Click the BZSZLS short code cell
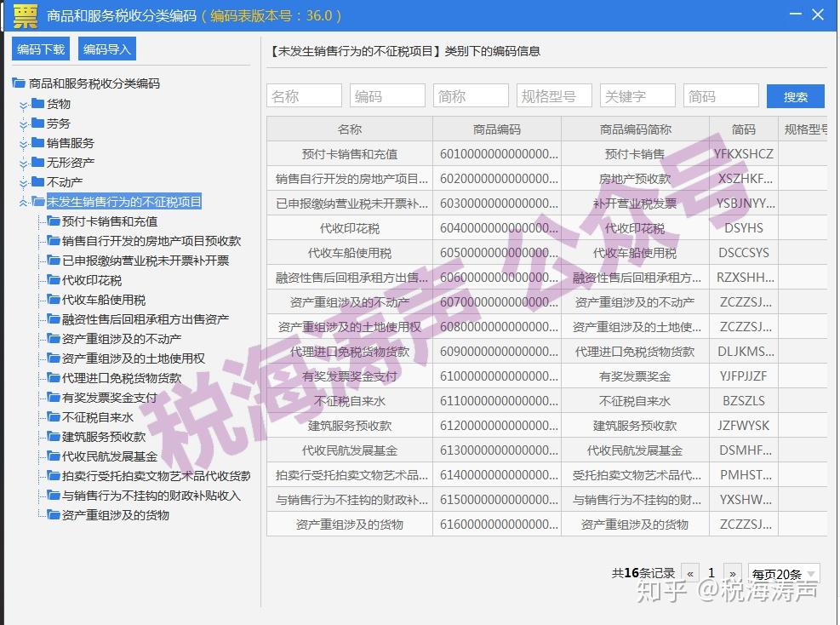 click(x=744, y=401)
